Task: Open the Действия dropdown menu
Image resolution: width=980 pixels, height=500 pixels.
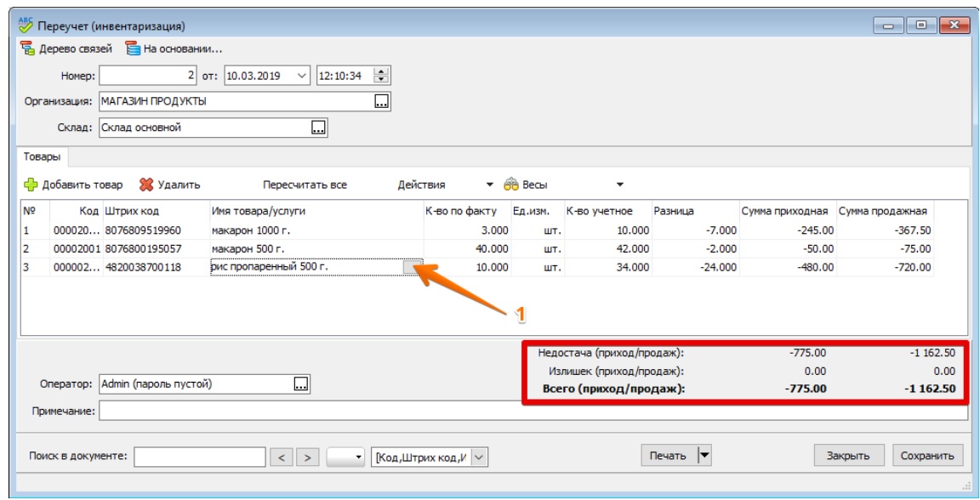Action: [x=445, y=185]
